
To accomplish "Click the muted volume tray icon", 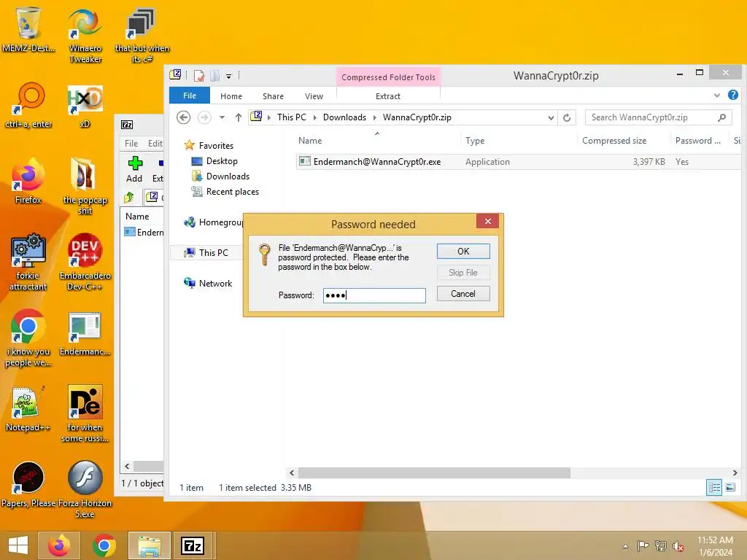I will [x=678, y=546].
